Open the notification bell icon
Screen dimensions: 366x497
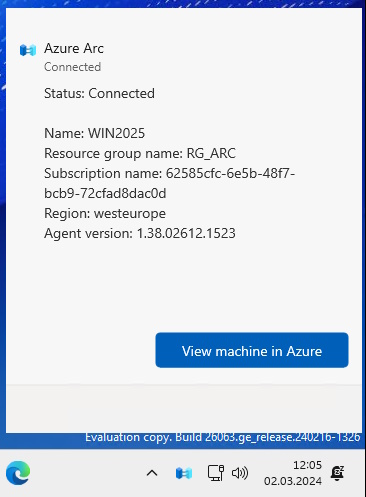coord(337,473)
